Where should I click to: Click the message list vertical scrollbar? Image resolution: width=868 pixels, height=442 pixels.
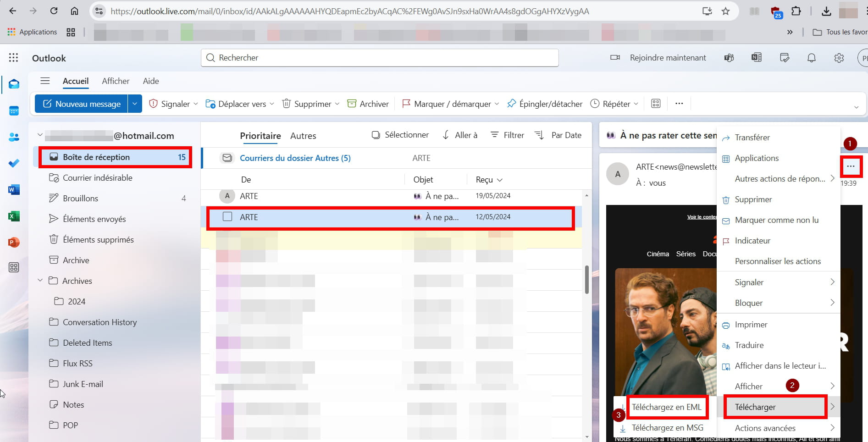click(587, 280)
